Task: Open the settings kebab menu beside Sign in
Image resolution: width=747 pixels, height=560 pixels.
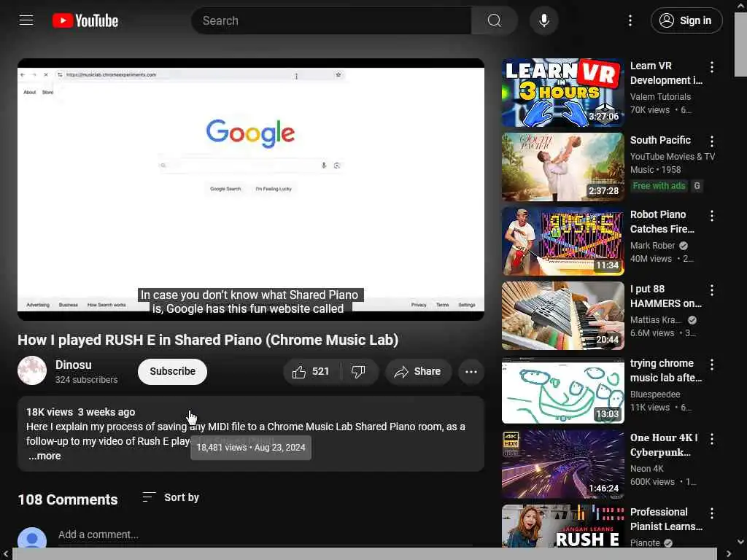Action: 630,20
